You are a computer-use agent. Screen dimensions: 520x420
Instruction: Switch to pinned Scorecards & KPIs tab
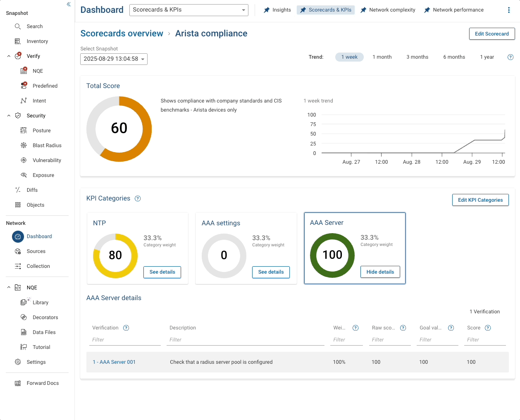coord(326,10)
